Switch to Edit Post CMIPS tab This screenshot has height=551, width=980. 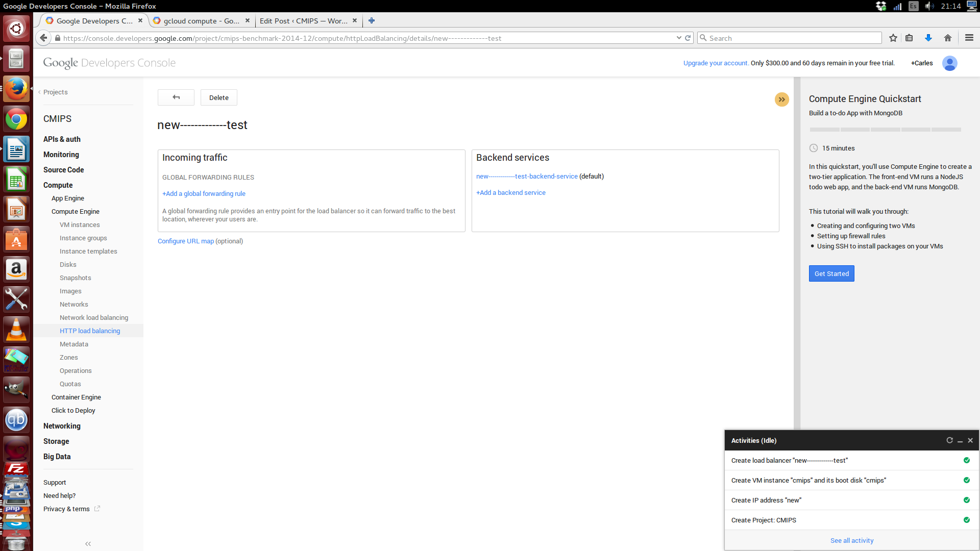[x=308, y=20]
